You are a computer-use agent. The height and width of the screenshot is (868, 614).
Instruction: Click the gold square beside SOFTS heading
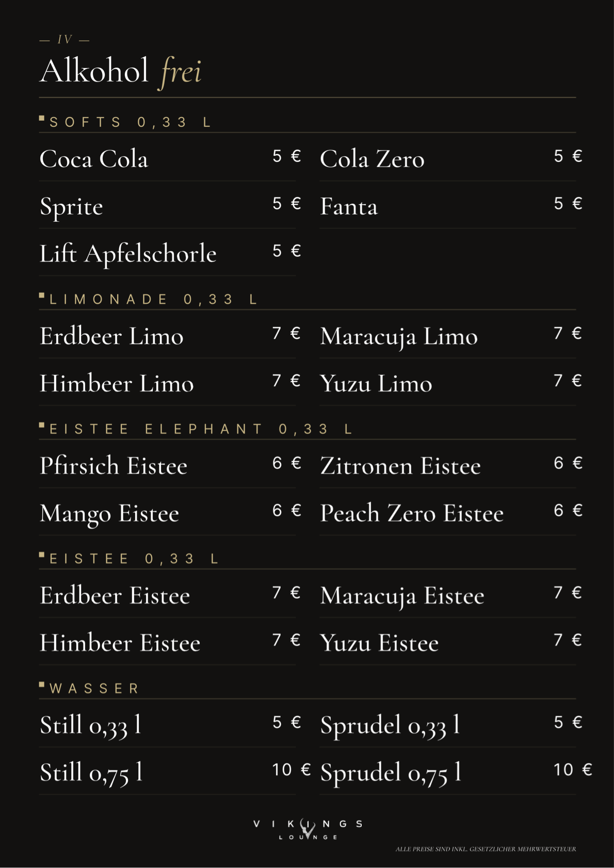42,119
